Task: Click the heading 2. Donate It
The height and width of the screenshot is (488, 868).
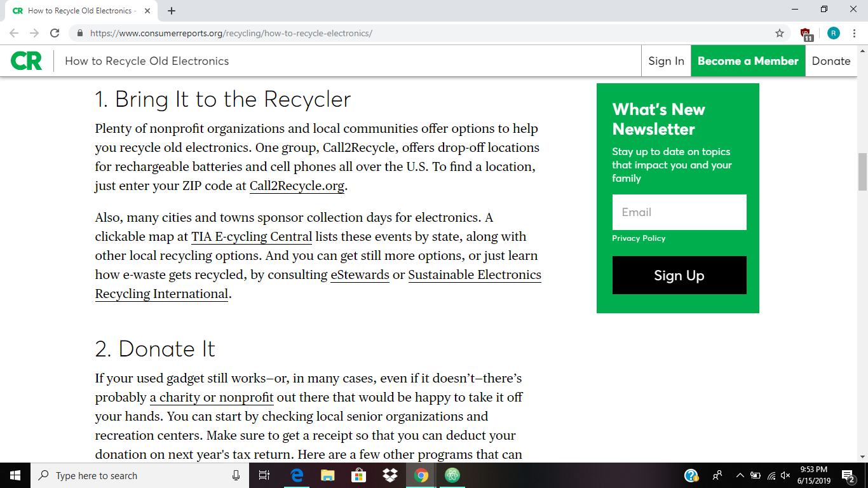Action: 155,349
